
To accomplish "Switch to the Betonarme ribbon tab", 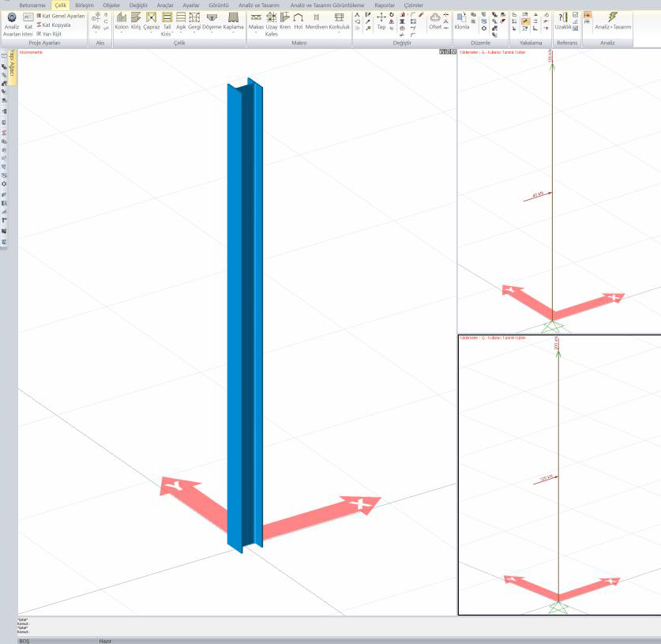I will [x=32, y=5].
